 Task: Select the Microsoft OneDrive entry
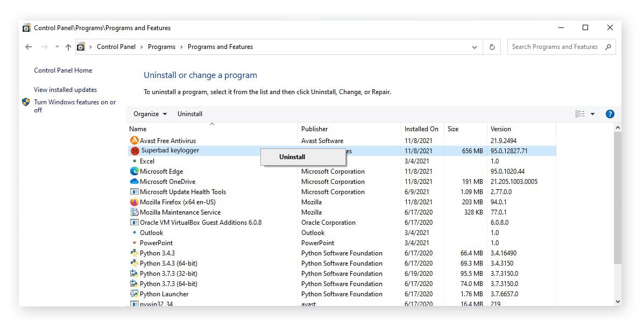coord(167,181)
